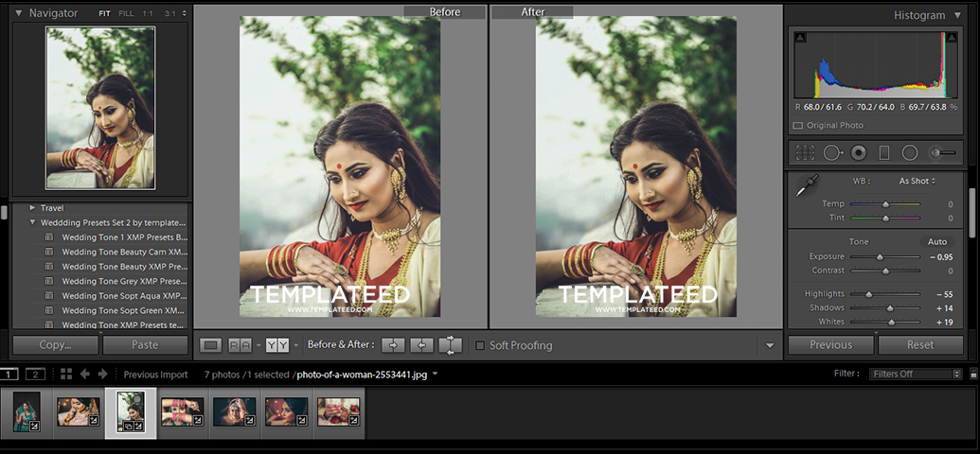Click Previous Import source label

click(x=155, y=375)
